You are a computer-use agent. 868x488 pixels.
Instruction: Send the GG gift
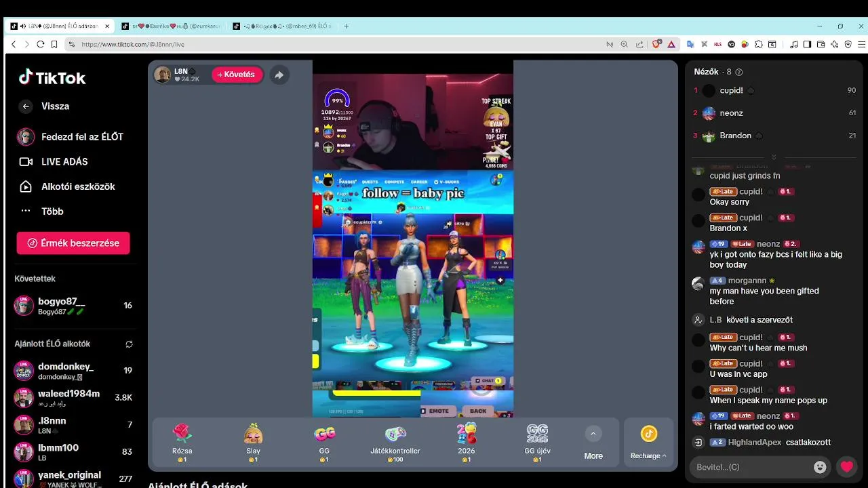324,443
